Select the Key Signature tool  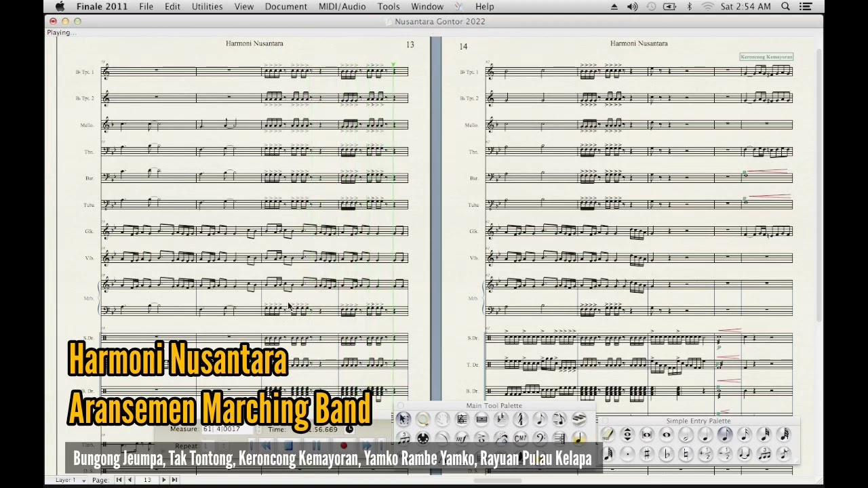click(x=500, y=420)
